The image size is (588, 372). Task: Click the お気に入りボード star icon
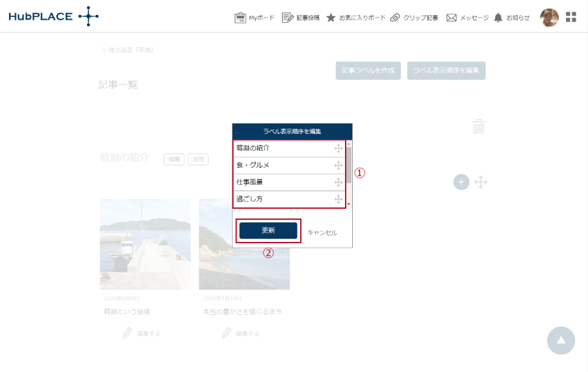331,18
